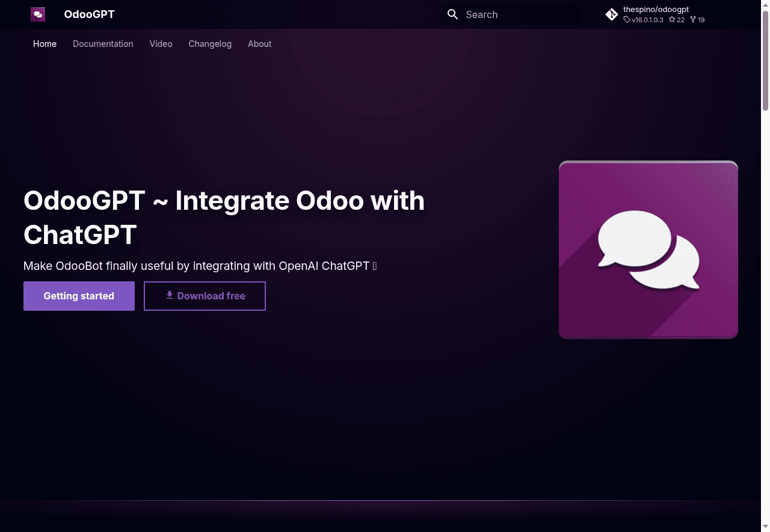Screen dimensions: 770x532
Task: Select the Home navigation item
Action: click(45, 43)
